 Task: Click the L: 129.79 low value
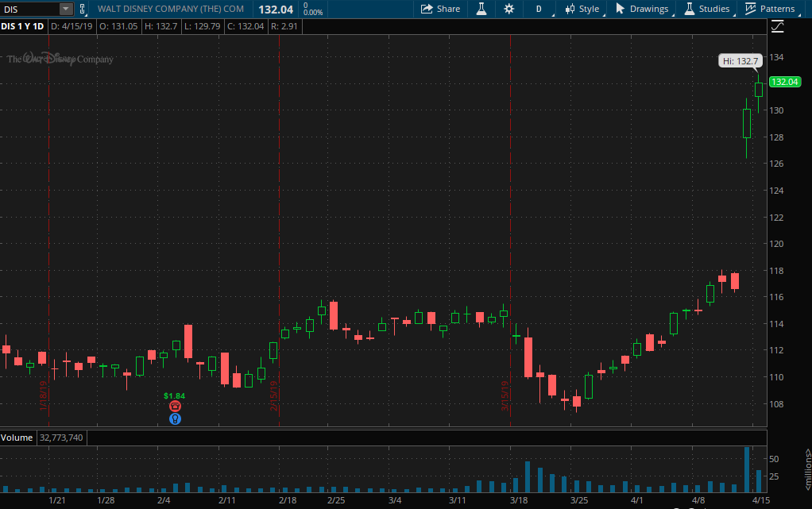click(203, 26)
